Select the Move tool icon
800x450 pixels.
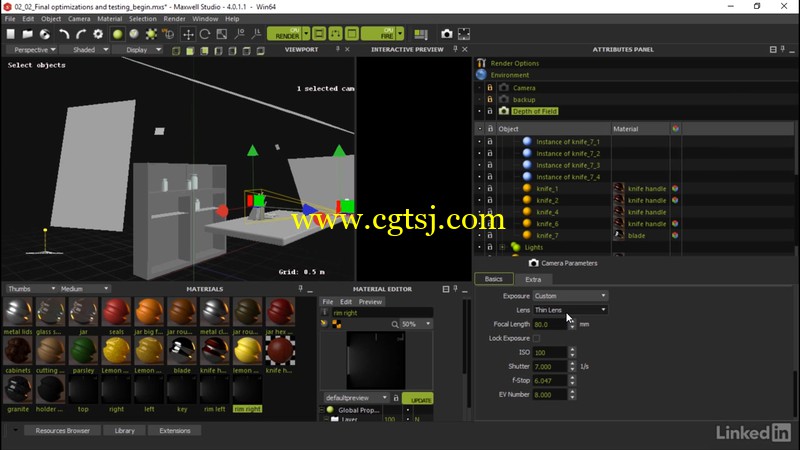pos(188,34)
